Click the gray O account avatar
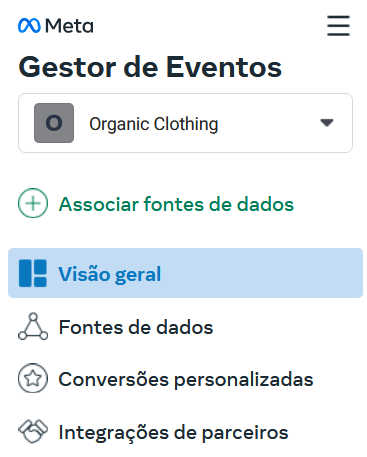 pyautogui.click(x=54, y=123)
